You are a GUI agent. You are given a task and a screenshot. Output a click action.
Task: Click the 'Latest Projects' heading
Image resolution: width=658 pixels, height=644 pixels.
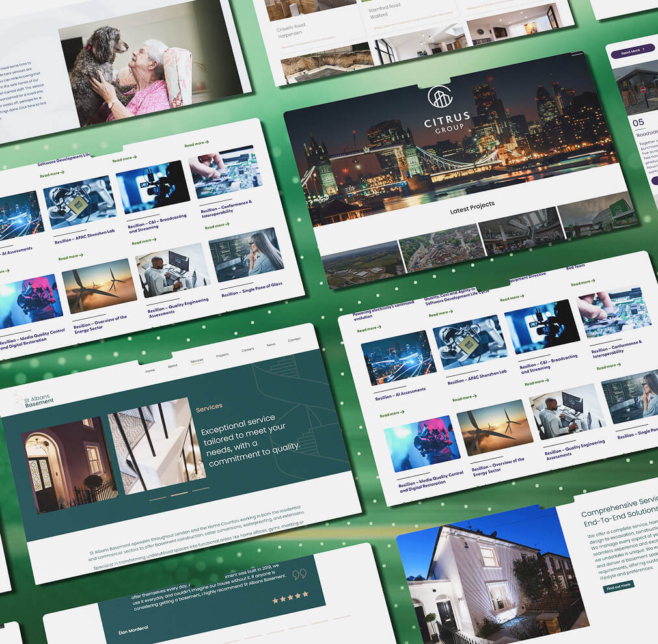tap(472, 208)
